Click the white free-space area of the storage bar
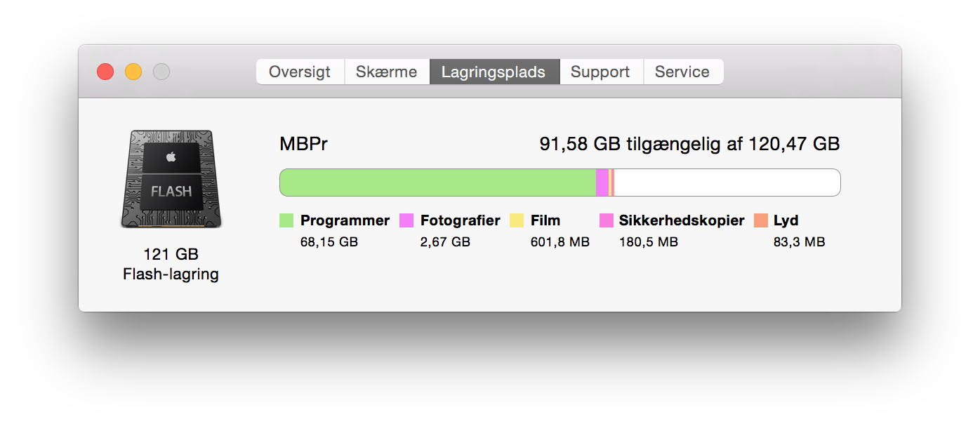 (727, 183)
